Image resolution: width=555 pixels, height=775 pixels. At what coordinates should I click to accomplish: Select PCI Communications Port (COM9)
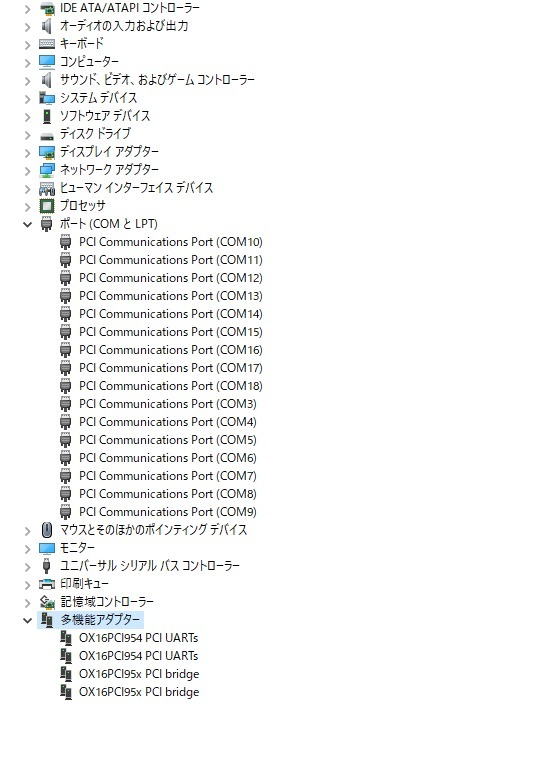[x=168, y=512]
